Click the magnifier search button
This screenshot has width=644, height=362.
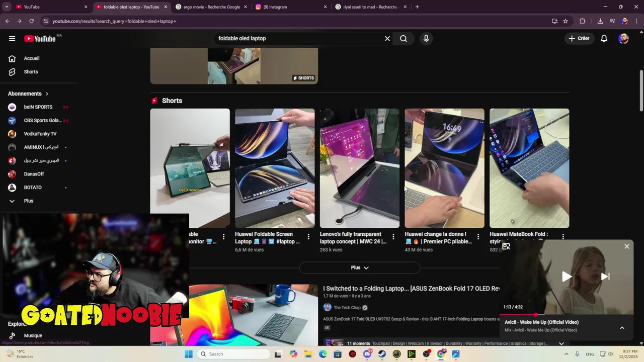(404, 39)
